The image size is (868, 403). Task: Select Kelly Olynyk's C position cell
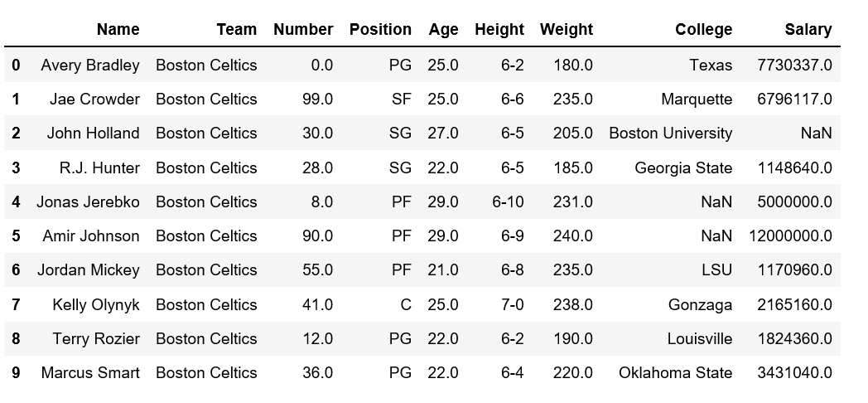click(406, 304)
